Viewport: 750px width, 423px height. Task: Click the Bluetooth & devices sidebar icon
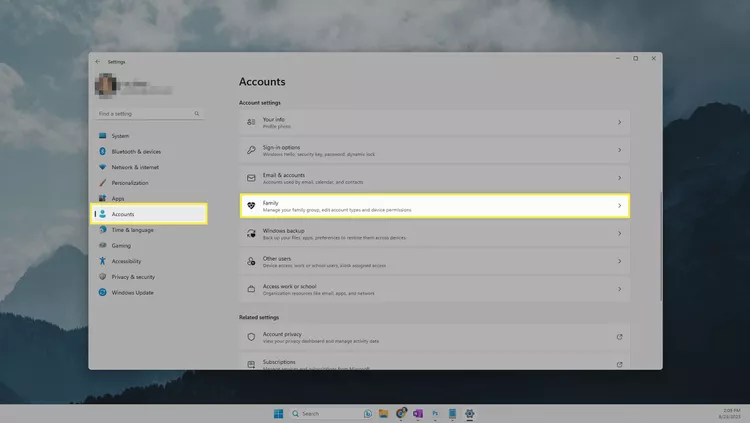click(x=102, y=152)
